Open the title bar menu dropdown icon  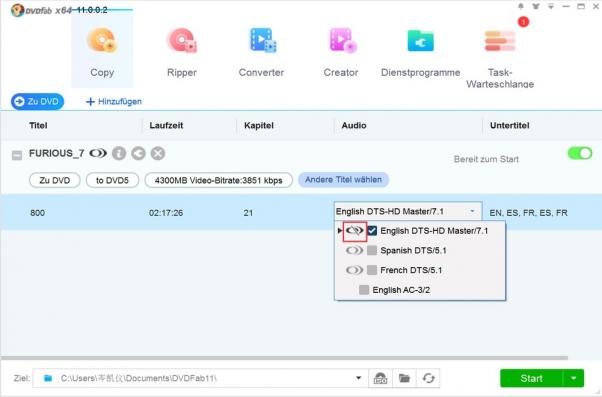(x=551, y=6)
